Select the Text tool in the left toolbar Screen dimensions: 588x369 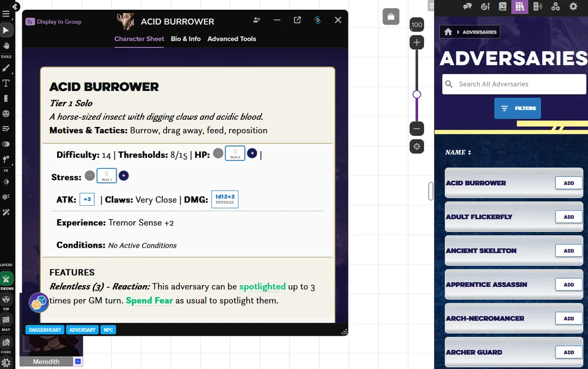coord(7,83)
